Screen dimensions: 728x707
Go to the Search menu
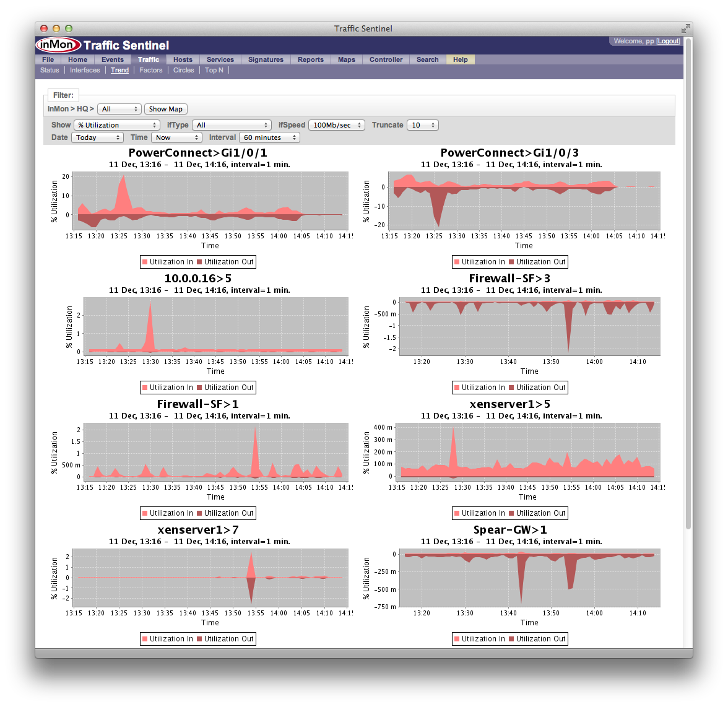click(x=428, y=59)
